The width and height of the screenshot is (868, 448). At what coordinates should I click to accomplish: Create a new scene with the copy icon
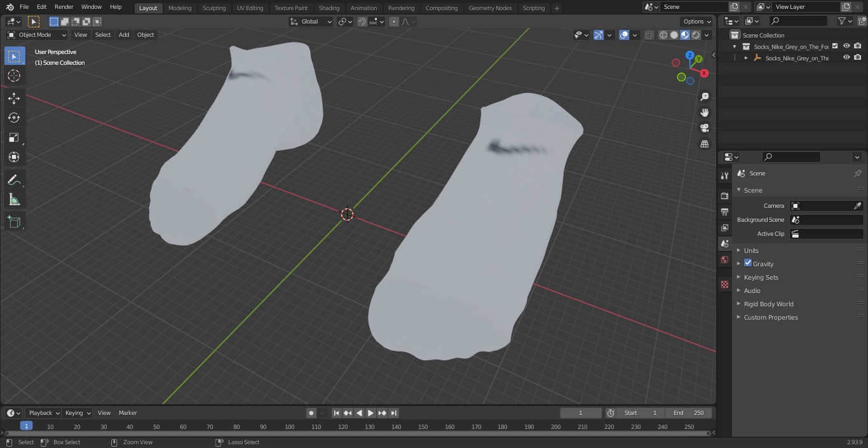734,7
